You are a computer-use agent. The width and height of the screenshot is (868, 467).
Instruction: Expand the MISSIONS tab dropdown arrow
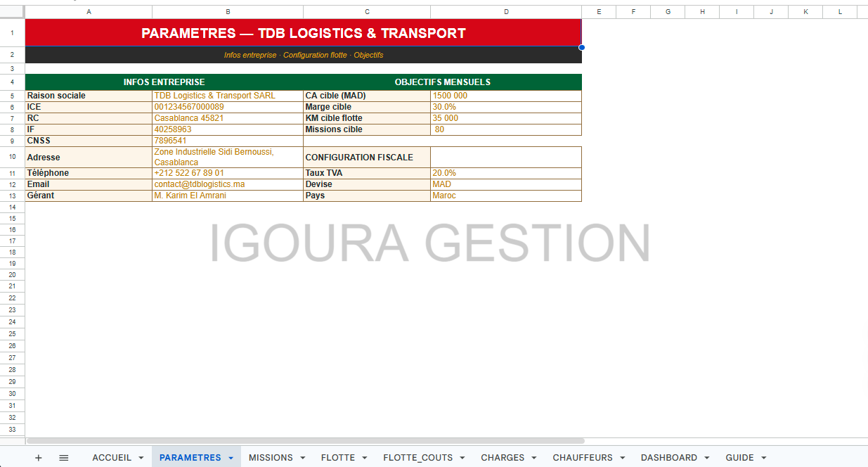click(x=303, y=458)
